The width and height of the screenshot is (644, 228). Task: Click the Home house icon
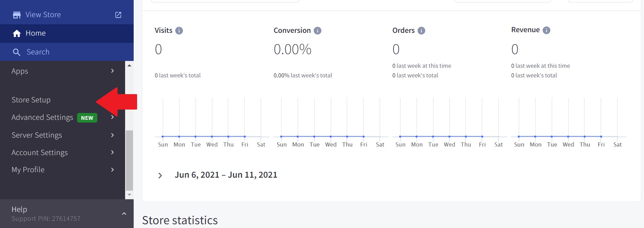17,34
